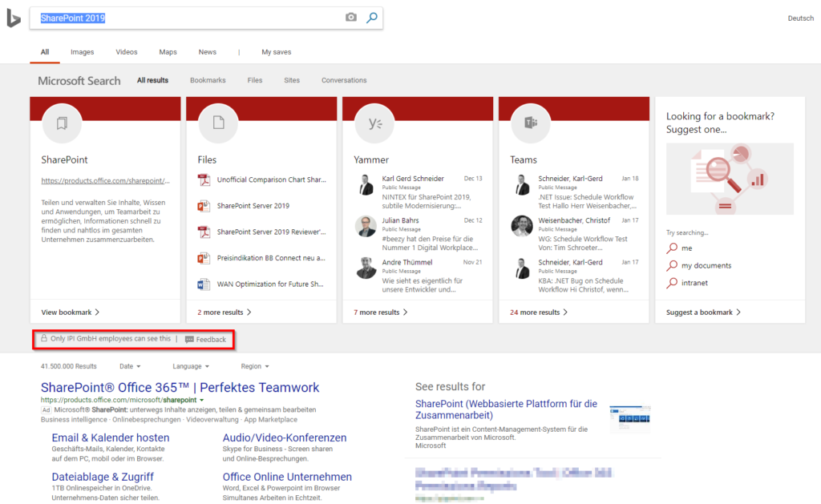This screenshot has height=504, width=821.
Task: Click the Yammer circle icon
Action: [x=375, y=123]
